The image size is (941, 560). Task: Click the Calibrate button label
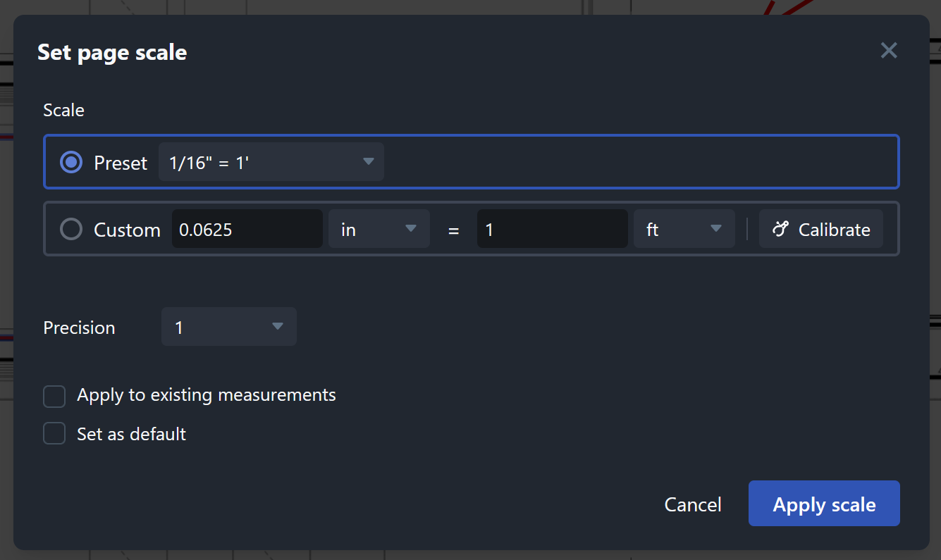[835, 230]
